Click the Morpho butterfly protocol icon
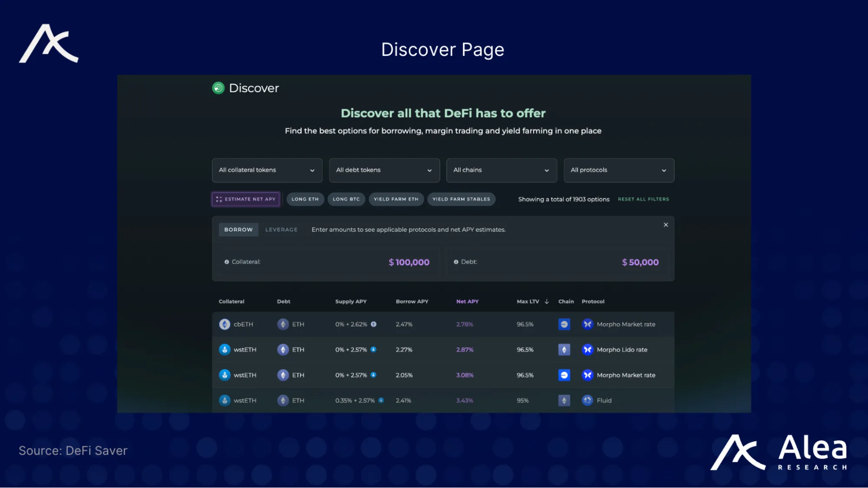Screen dimensions: 868x488 click(587, 324)
